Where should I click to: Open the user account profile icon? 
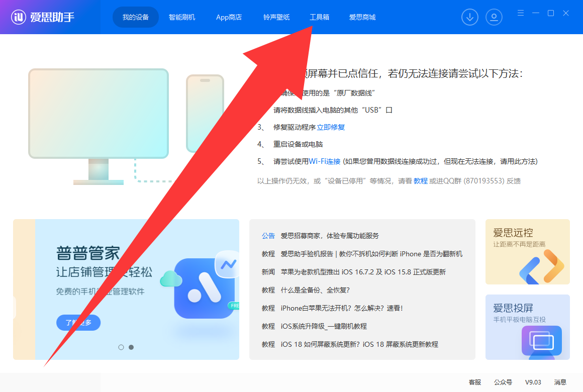tap(494, 17)
